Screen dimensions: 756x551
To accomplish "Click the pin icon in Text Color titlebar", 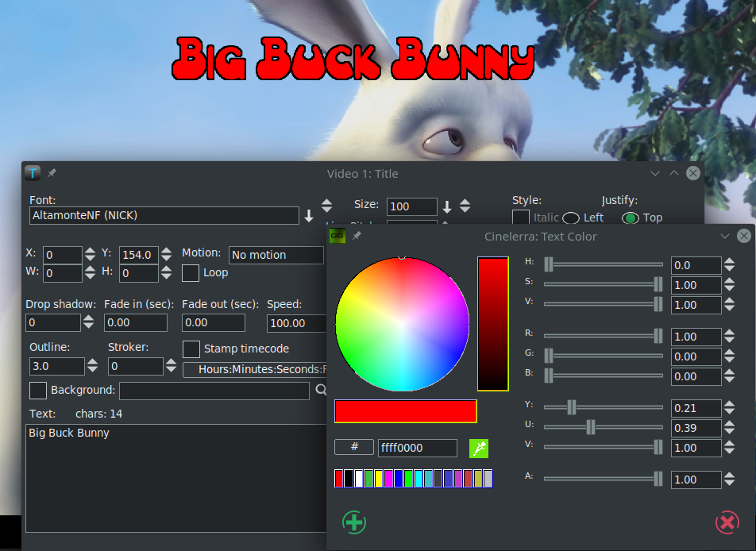I will click(x=357, y=237).
